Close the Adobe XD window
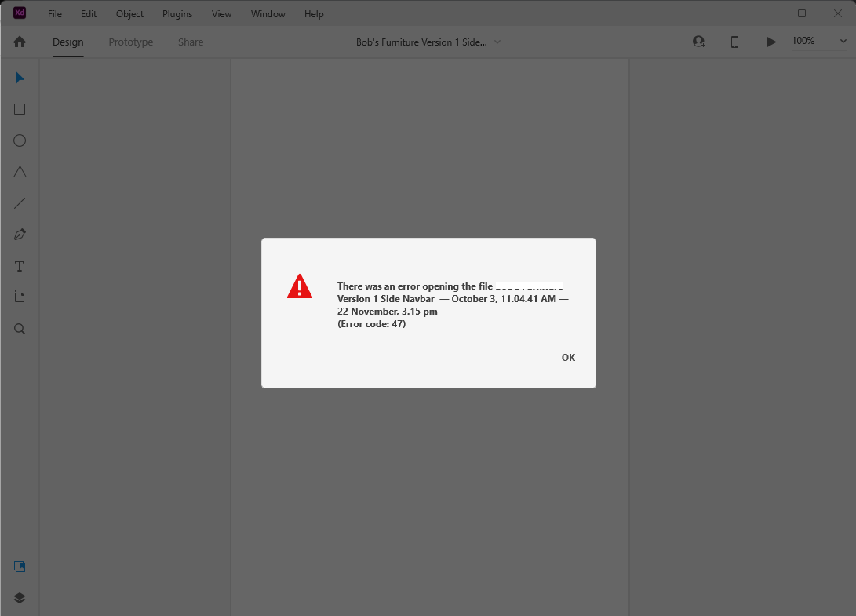 click(838, 13)
